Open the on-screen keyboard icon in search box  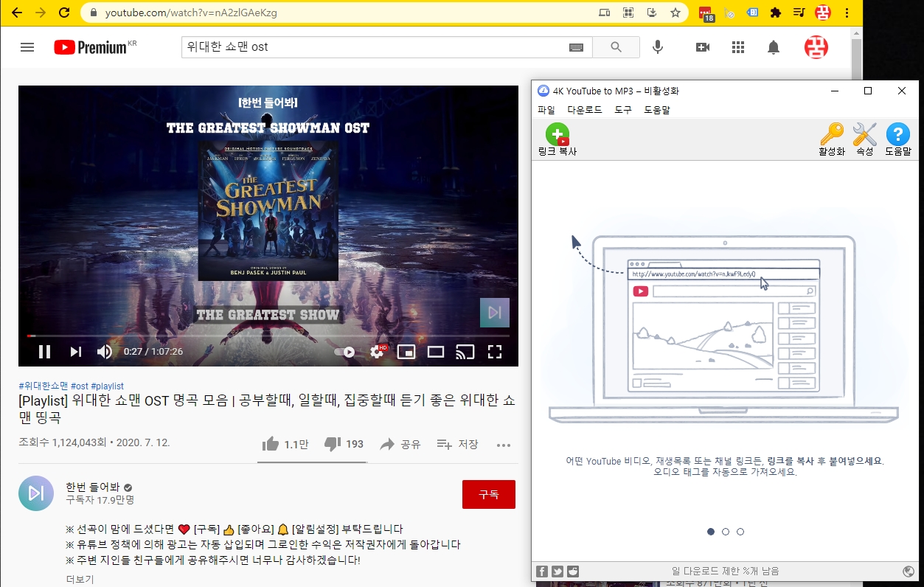point(576,47)
